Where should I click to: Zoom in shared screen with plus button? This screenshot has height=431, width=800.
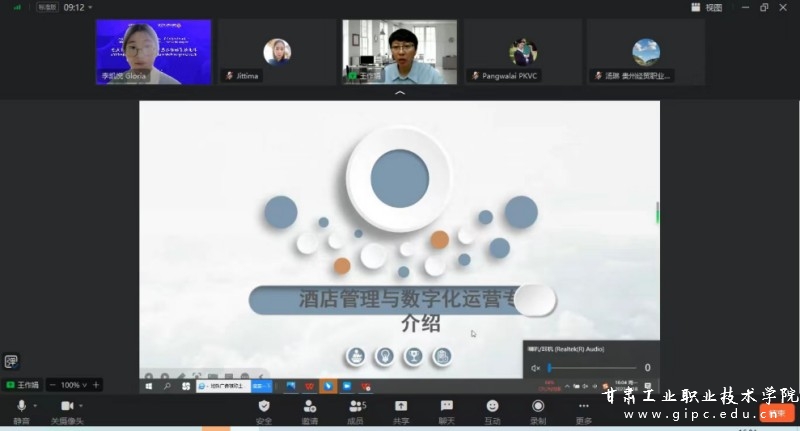pyautogui.click(x=96, y=385)
